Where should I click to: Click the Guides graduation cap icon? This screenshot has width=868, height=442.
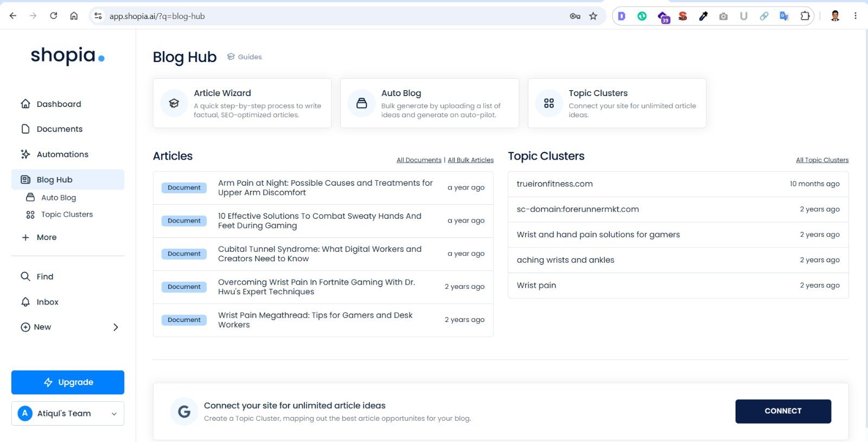click(231, 56)
